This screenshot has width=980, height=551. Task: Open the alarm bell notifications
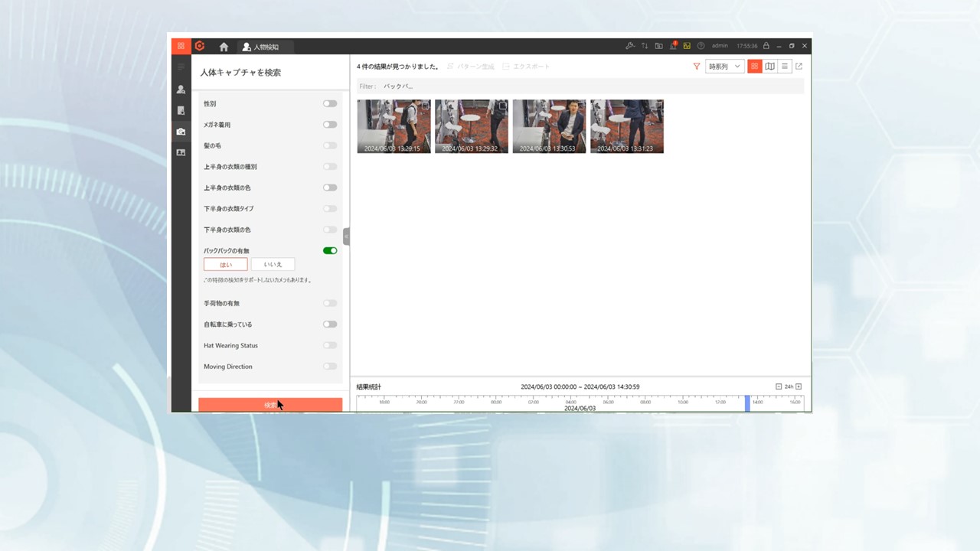click(x=673, y=46)
